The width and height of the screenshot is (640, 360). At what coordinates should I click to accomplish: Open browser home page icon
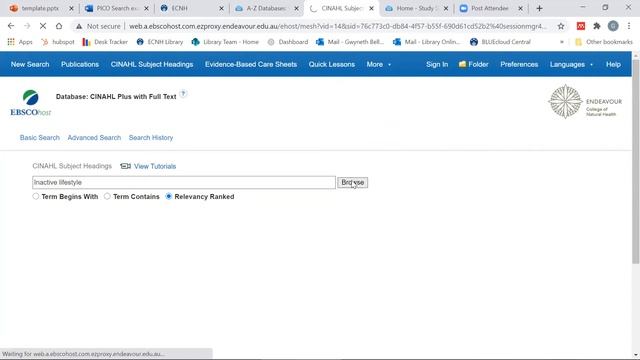[x=59, y=26]
